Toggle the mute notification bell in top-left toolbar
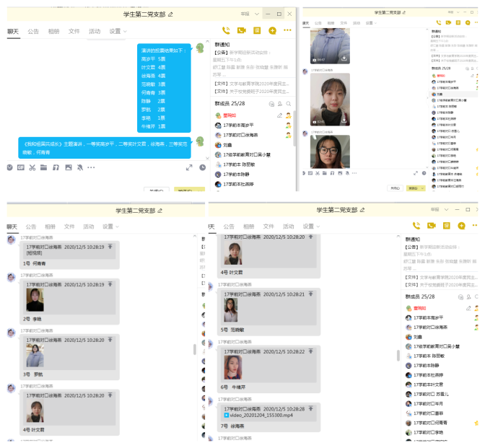The height and width of the screenshot is (448, 485). pos(79,167)
